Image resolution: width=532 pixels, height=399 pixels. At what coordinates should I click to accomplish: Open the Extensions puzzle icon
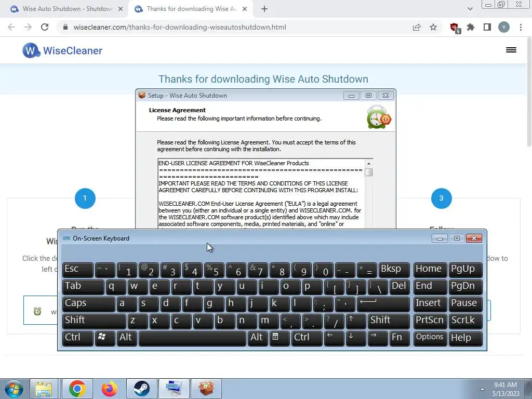[471, 27]
